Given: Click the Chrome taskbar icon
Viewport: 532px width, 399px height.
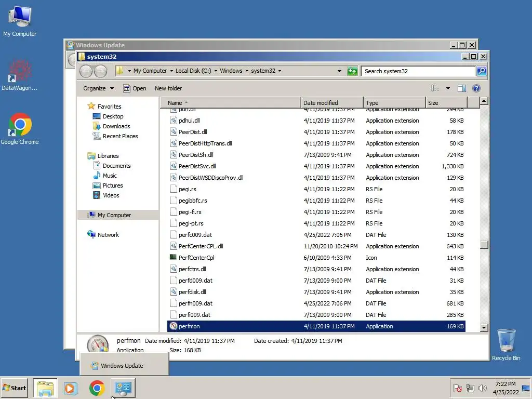Looking at the screenshot, I should 97,388.
